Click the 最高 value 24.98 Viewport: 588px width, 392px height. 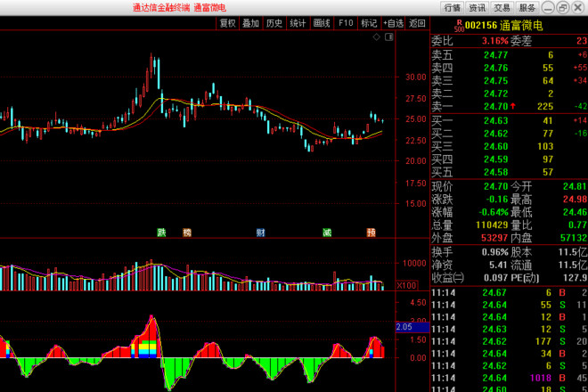[x=575, y=200]
